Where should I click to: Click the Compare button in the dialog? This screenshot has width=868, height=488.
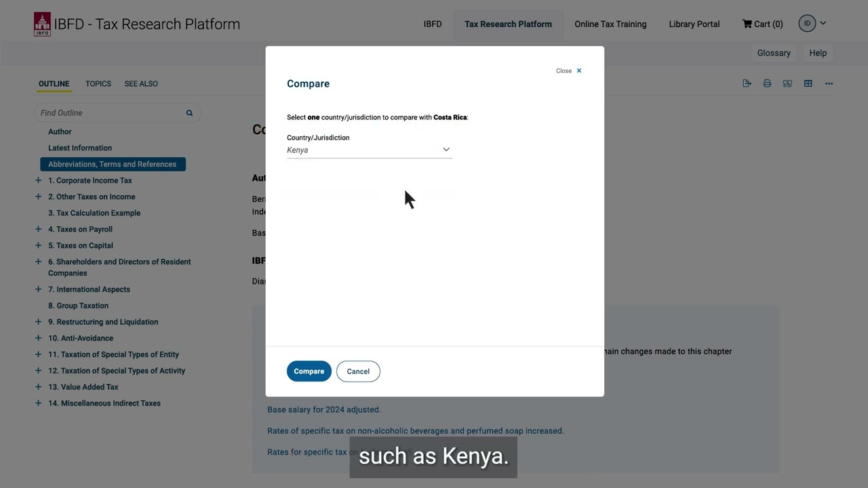click(x=309, y=371)
